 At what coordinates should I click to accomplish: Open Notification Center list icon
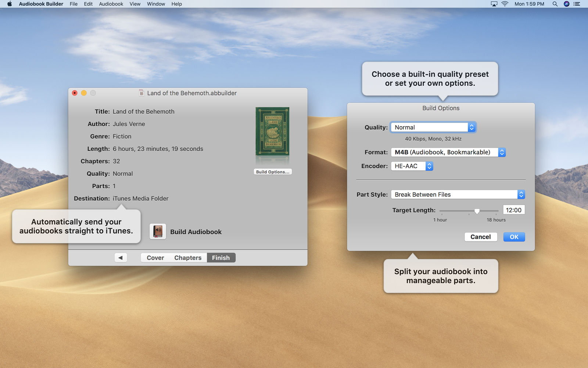click(577, 4)
